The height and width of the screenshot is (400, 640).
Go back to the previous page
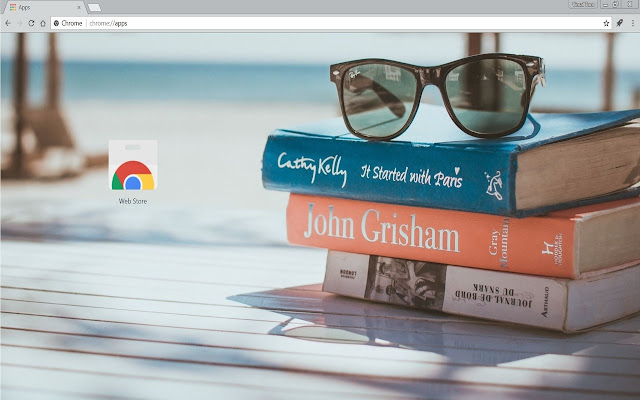click(x=8, y=23)
